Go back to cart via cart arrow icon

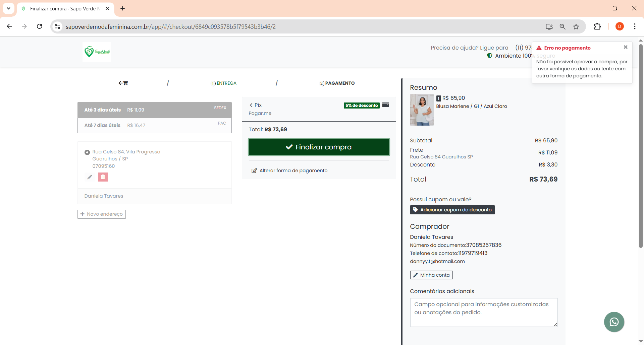[x=123, y=83]
